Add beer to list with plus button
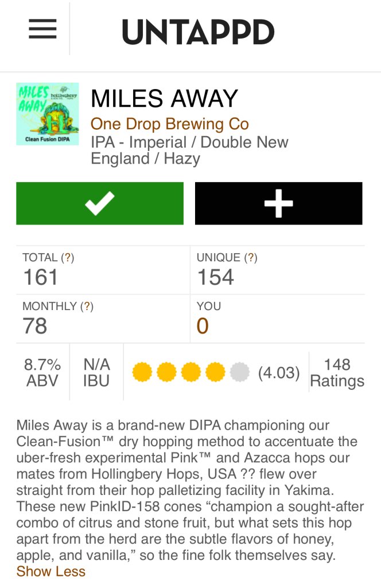Viewport: 381px width, 588px height. click(x=278, y=203)
